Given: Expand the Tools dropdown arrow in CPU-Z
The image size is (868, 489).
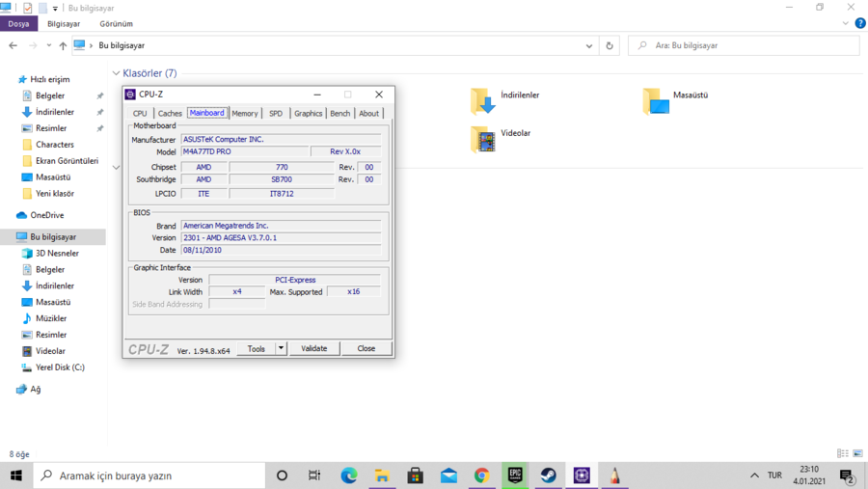Looking at the screenshot, I should pyautogui.click(x=282, y=348).
